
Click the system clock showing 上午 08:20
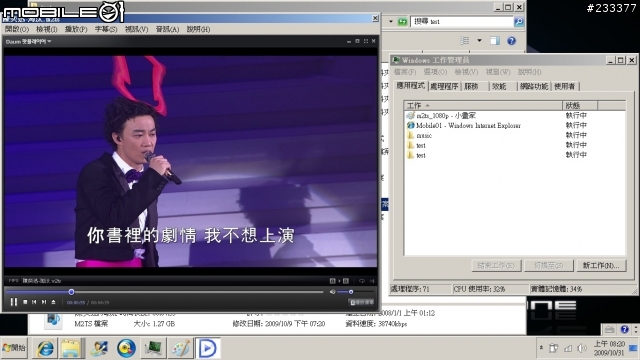pyautogui.click(x=609, y=348)
